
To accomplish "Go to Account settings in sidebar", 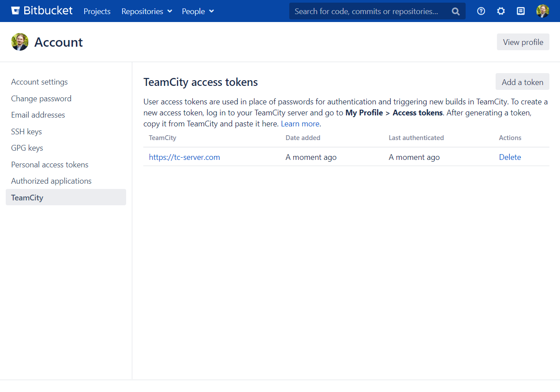I will click(x=39, y=82).
